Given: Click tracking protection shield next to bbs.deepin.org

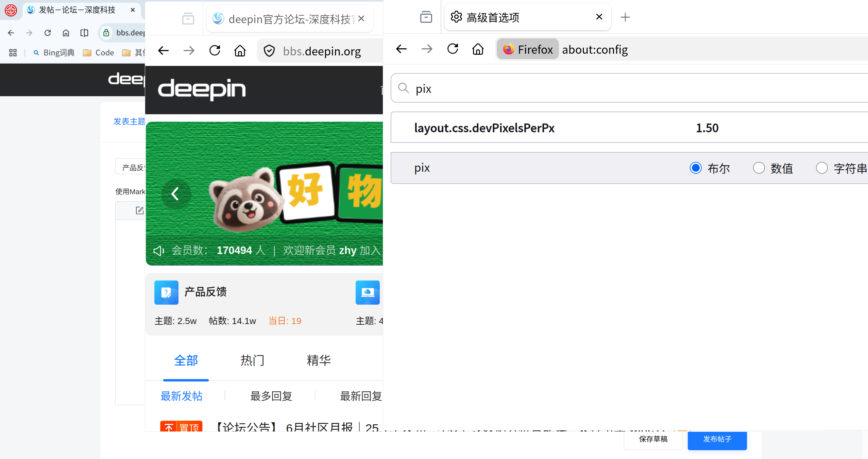Looking at the screenshot, I should (x=269, y=51).
